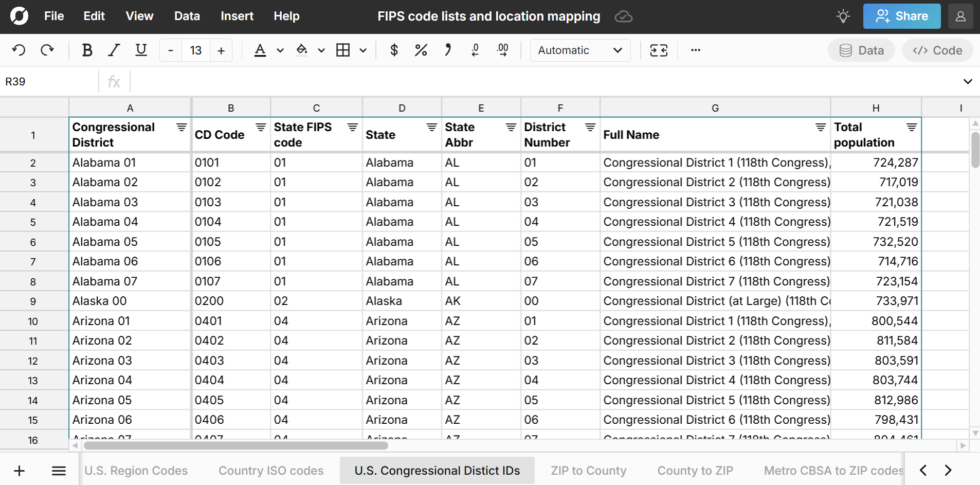Expand the formula bar chevron
The height and width of the screenshot is (485, 980).
click(x=967, y=82)
